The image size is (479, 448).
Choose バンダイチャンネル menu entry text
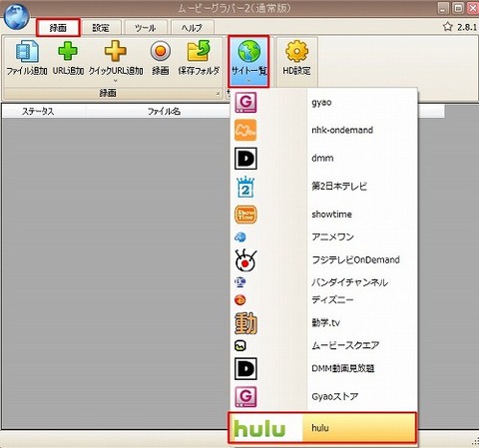click(350, 282)
